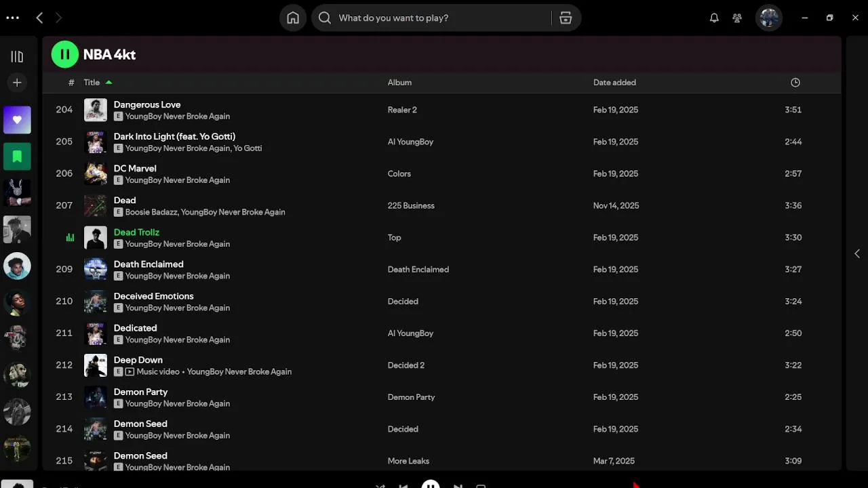Click the Dangerous Love cover thumbnail
Screen dimensions: 868x488
pos(96,110)
